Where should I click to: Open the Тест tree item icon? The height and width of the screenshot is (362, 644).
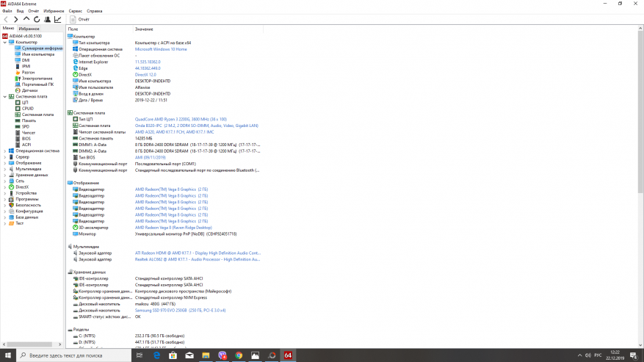(x=12, y=223)
